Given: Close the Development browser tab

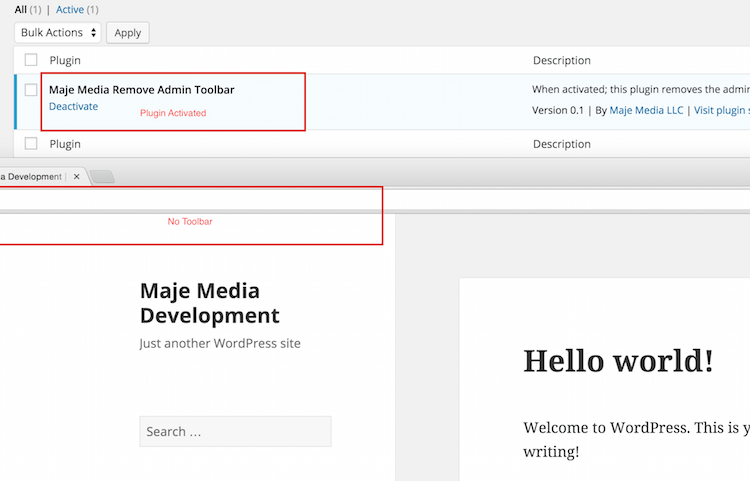Looking at the screenshot, I should click(x=77, y=176).
